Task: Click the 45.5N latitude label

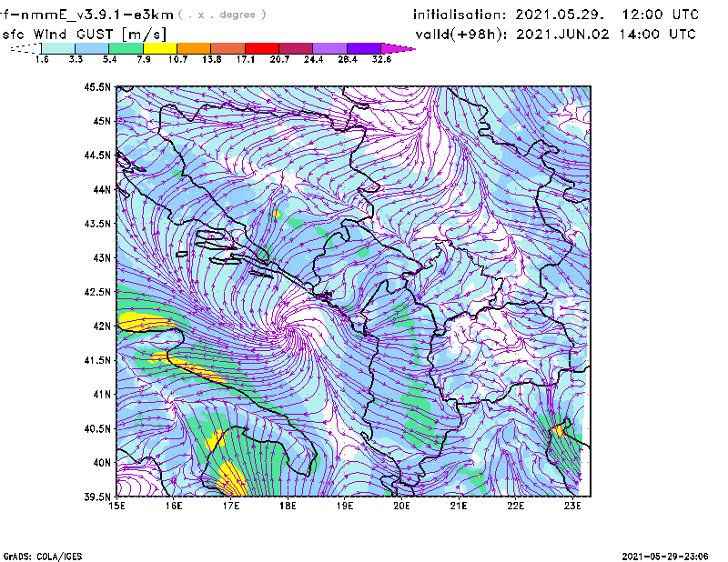Action: [97, 86]
